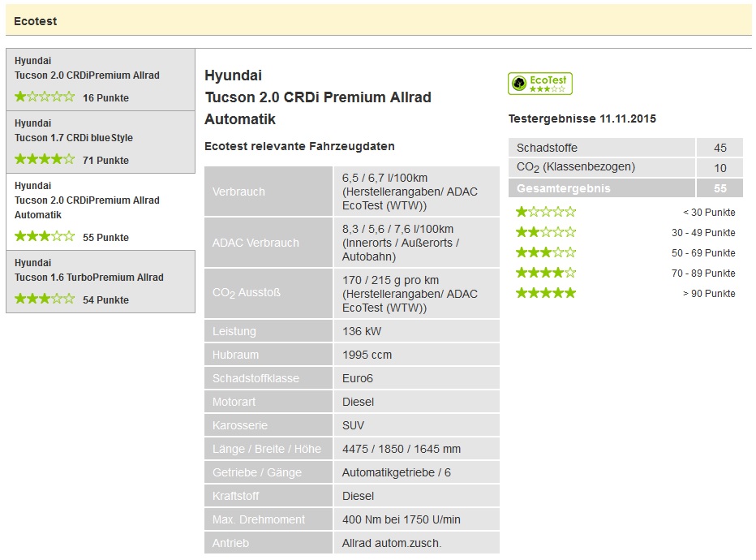Image resolution: width=756 pixels, height=560 pixels.
Task: Click the '136 kW' value
Action: (362, 331)
